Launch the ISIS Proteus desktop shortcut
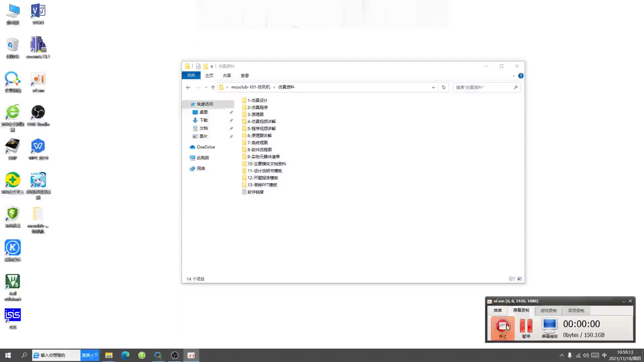The image size is (644, 362). tap(13, 319)
